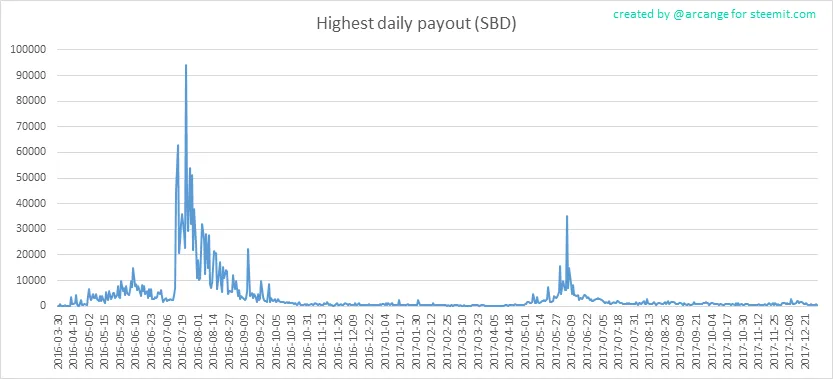Click the 40000 y-axis label
Image resolution: width=833 pixels, height=379 pixels.
(31, 204)
